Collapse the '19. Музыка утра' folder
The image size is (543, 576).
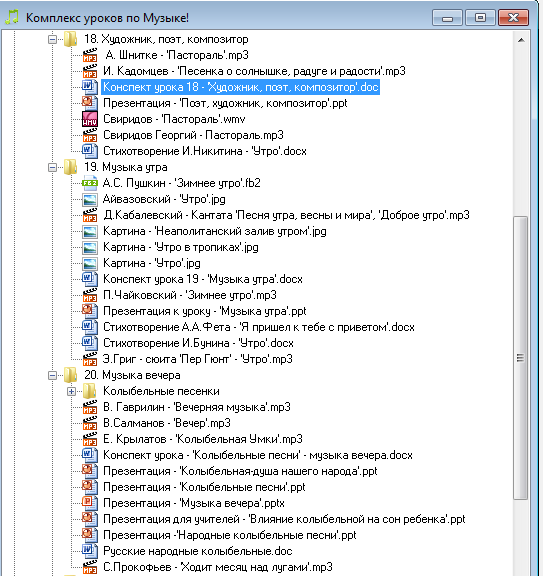[x=53, y=168]
